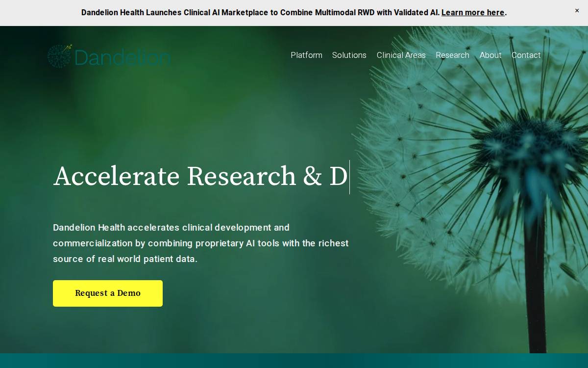Screen dimensions: 588x368
Task: Go to the Contact page
Action: pyautogui.click(x=526, y=55)
